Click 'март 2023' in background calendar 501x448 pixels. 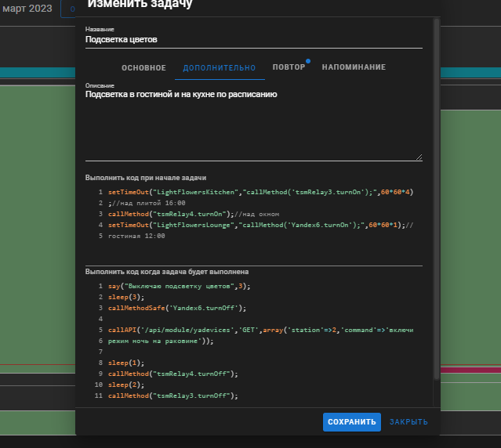pyautogui.click(x=27, y=9)
